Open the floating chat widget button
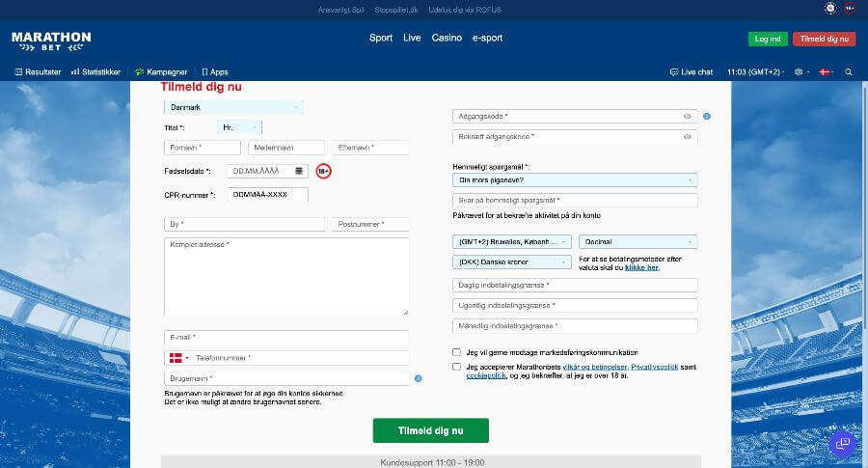Viewport: 868px width, 468px height. (842, 444)
